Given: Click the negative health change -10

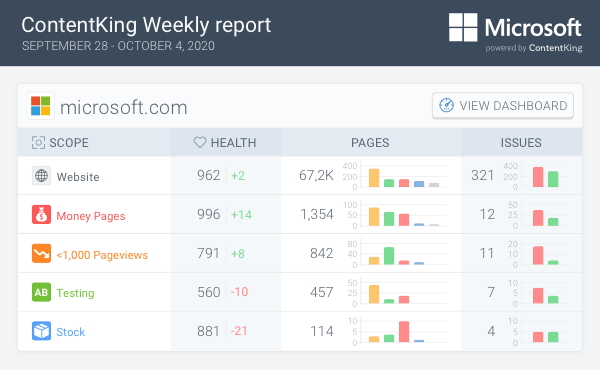Looking at the screenshot, I should (239, 292).
